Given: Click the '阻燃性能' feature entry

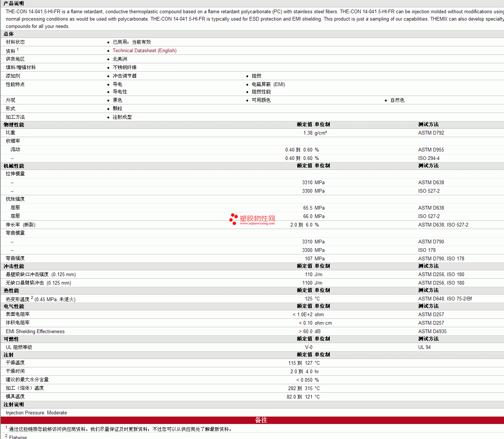Looking at the screenshot, I should 261,92.
